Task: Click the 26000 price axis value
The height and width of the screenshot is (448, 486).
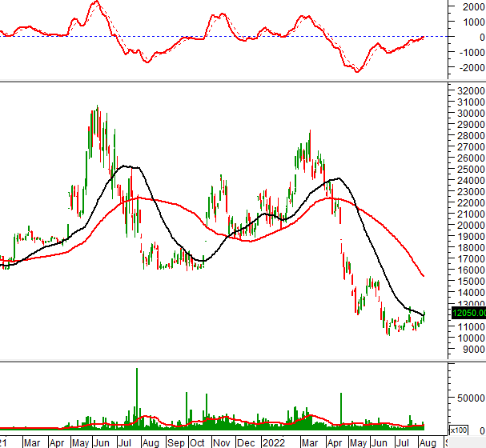Action: tap(471, 158)
